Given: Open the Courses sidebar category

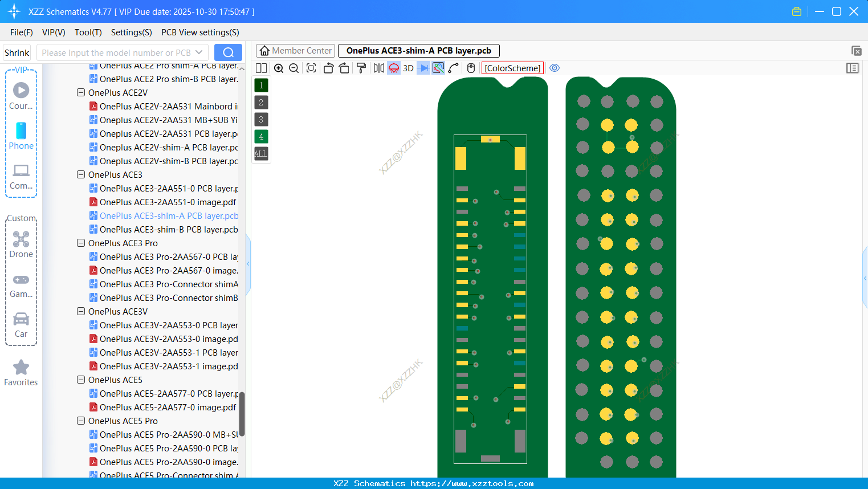Looking at the screenshot, I should [x=21, y=96].
